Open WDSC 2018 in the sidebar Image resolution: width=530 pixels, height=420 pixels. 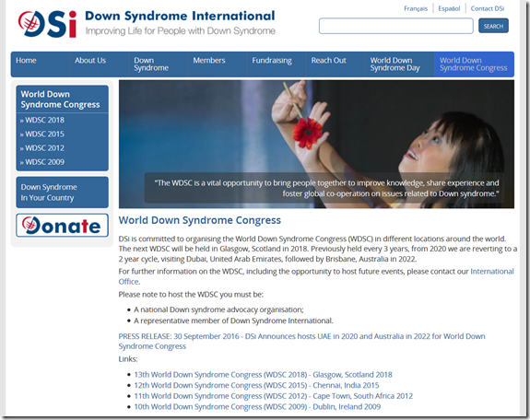pos(44,120)
